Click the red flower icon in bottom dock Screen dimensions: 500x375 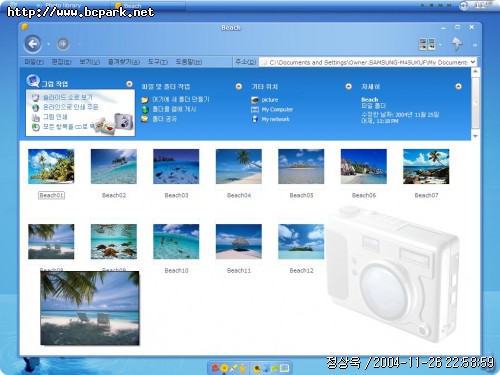[x=215, y=368]
